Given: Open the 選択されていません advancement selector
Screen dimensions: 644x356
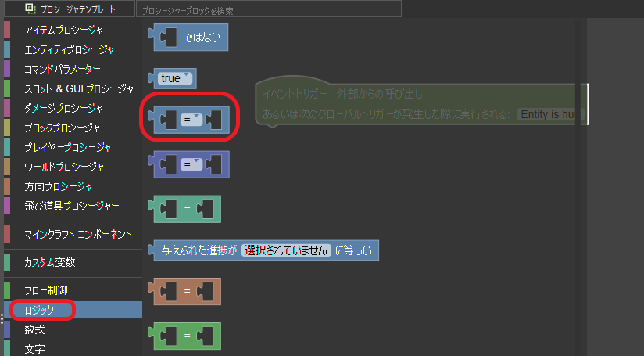Looking at the screenshot, I should [286, 250].
